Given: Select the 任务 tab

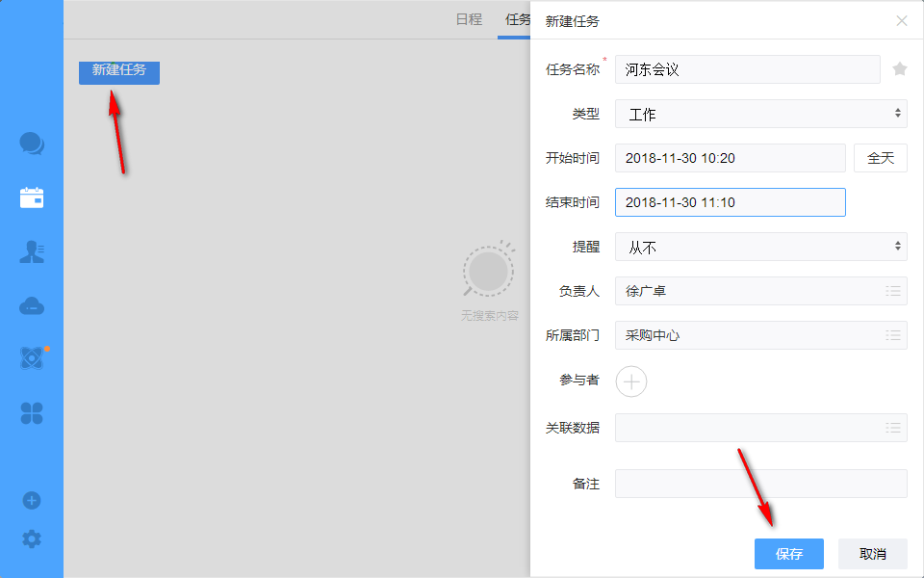Looking at the screenshot, I should tap(517, 17).
